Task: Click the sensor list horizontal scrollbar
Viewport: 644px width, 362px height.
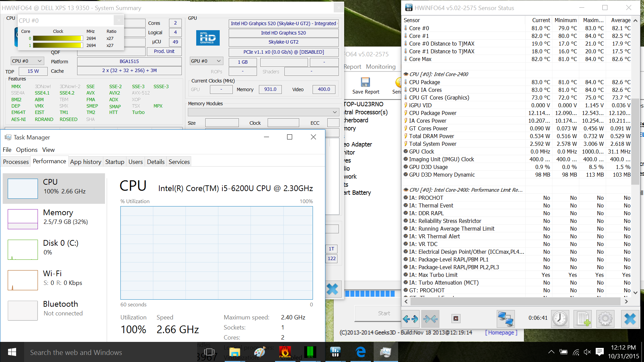Action: (x=516, y=301)
